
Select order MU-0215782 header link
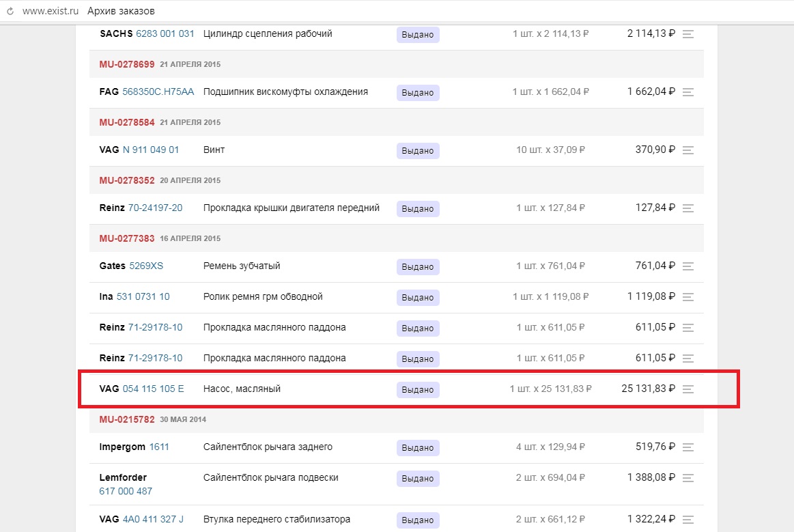[x=127, y=419]
